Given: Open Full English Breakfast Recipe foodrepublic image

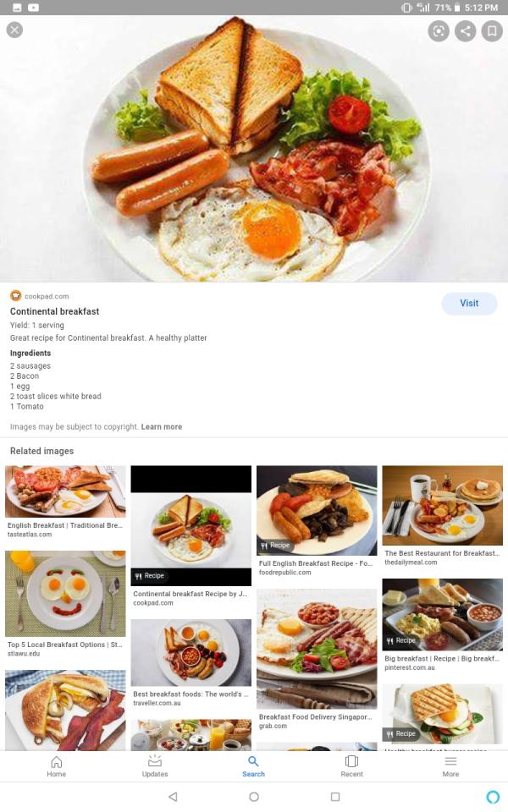Looking at the screenshot, I should coord(317,510).
